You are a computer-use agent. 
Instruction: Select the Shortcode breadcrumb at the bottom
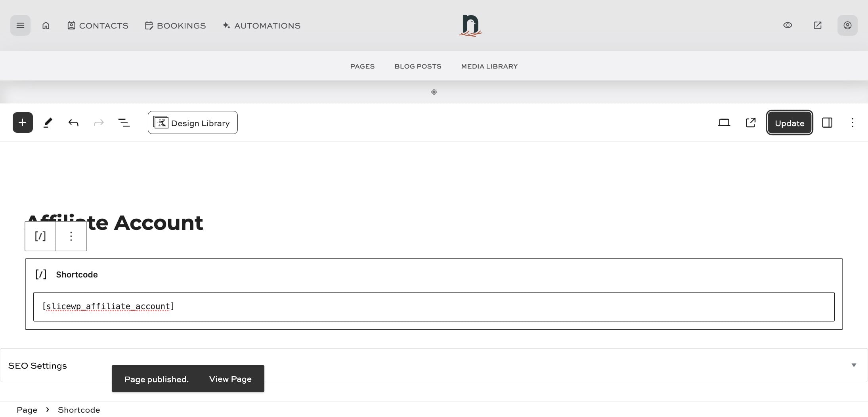[x=78, y=409]
